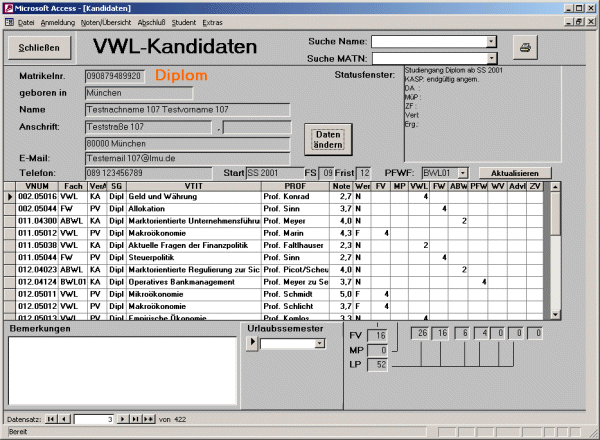
Task: Open the Suche Name dropdown
Action: tap(492, 41)
